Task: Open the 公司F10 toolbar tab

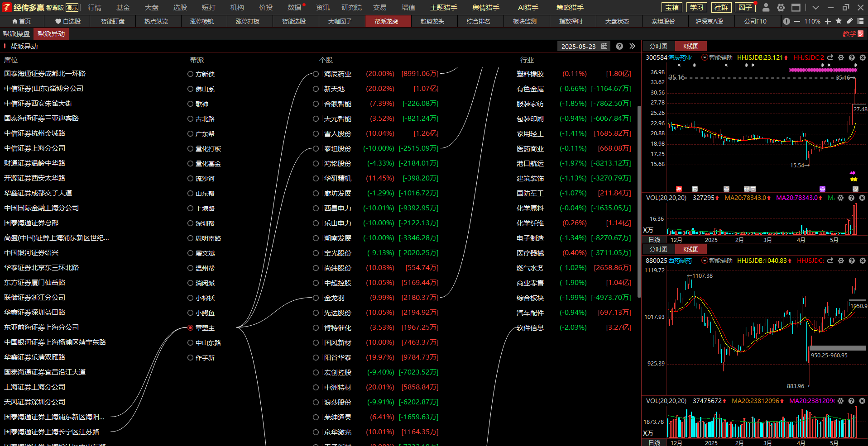Action: coord(755,21)
